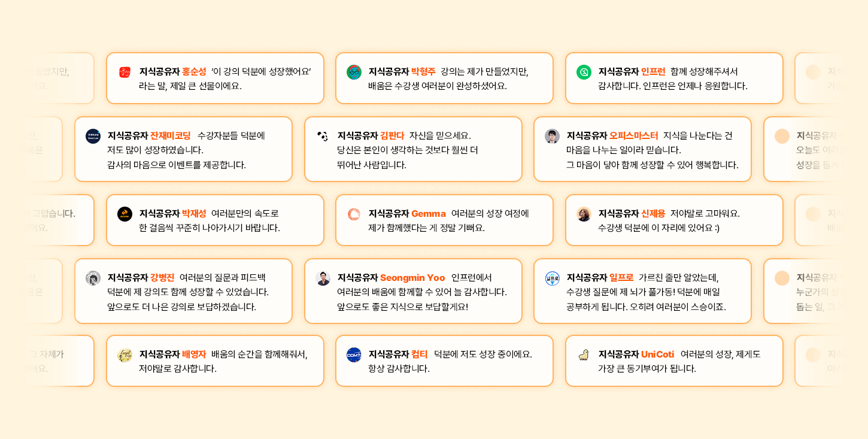Click the message "항상 감사합니다."

(399, 368)
